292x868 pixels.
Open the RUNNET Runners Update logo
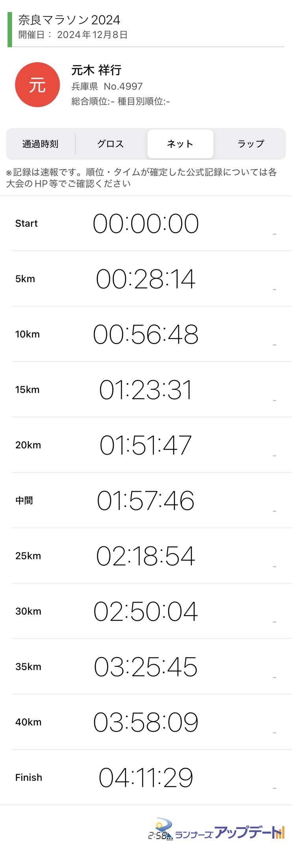tap(216, 829)
